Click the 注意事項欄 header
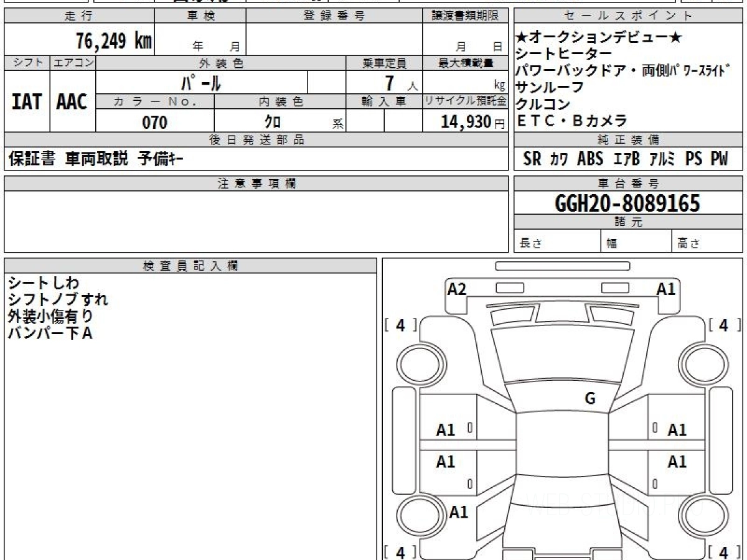The height and width of the screenshot is (560, 747). click(x=256, y=183)
